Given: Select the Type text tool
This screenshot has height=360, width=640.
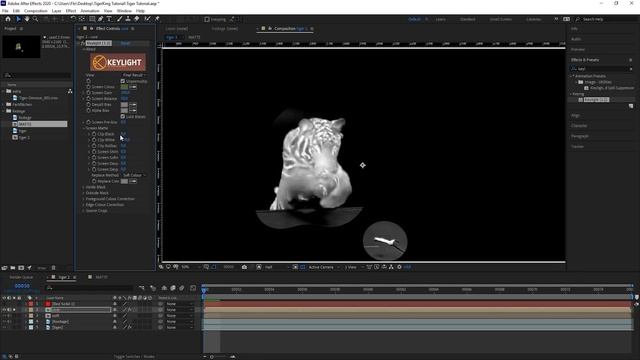Looking at the screenshot, I should 109,19.
